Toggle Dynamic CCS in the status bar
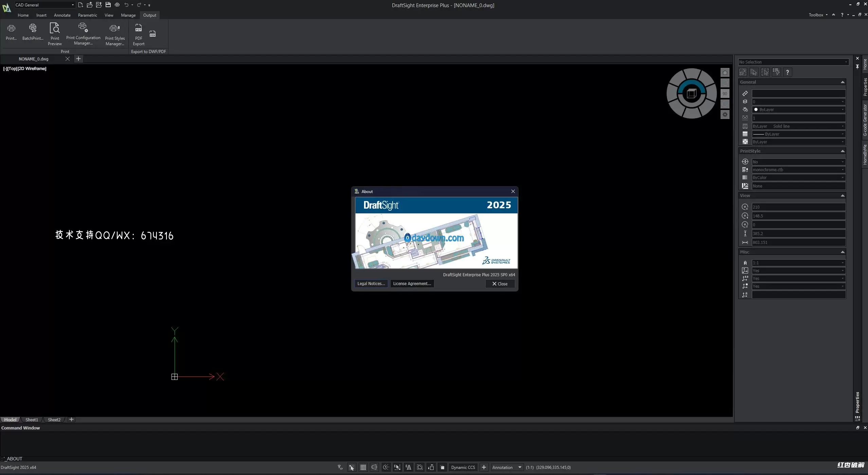Screen dimensions: 868x475 (463, 467)
